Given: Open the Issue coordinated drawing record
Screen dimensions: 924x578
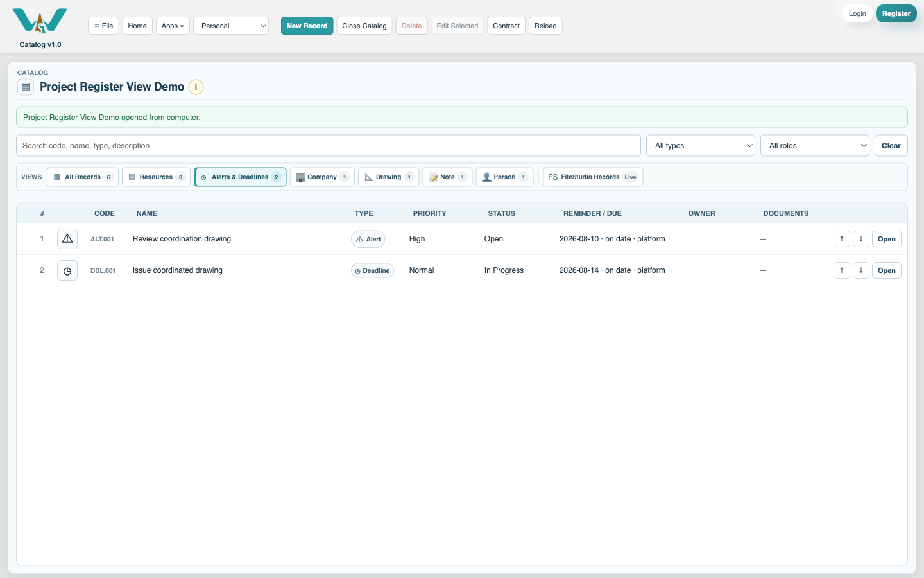Looking at the screenshot, I should (x=887, y=270).
